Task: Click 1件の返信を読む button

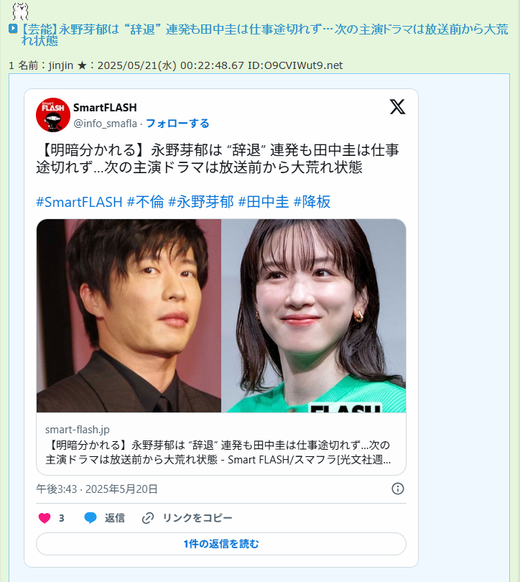Action: pos(221,544)
